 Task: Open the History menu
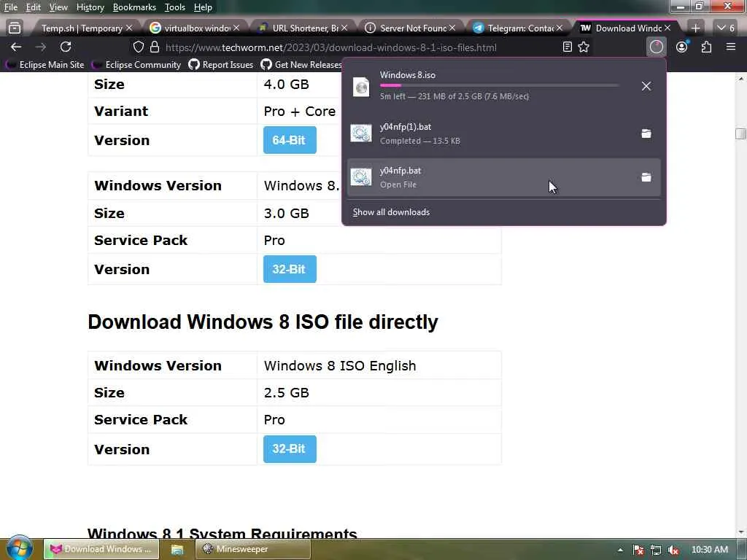pos(90,7)
